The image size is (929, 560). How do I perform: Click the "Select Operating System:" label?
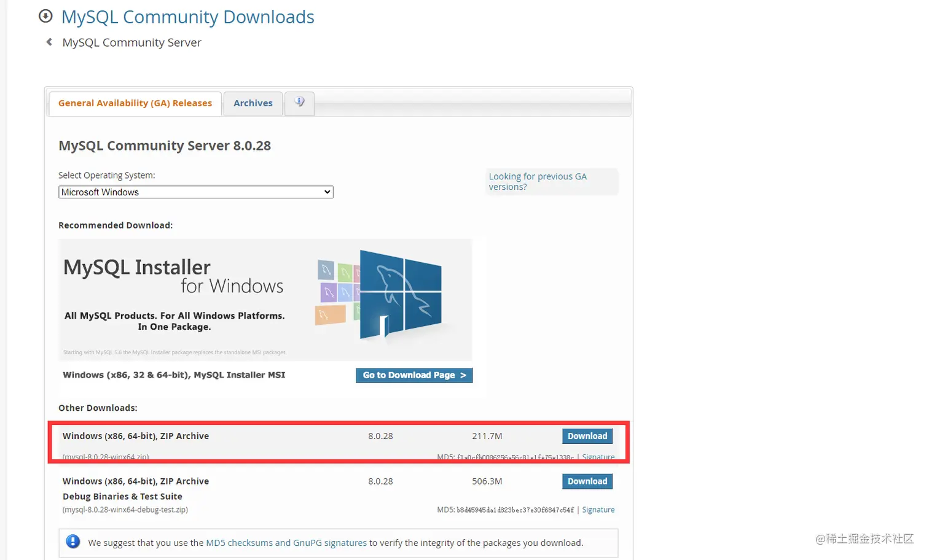tap(107, 175)
